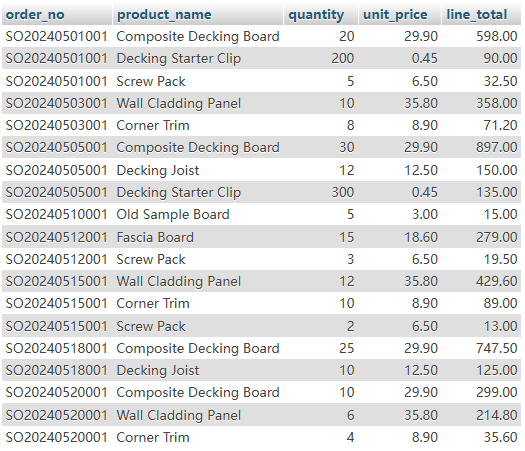The height and width of the screenshot is (451, 525).
Task: Click the quantity 300 cell
Action: (x=343, y=192)
